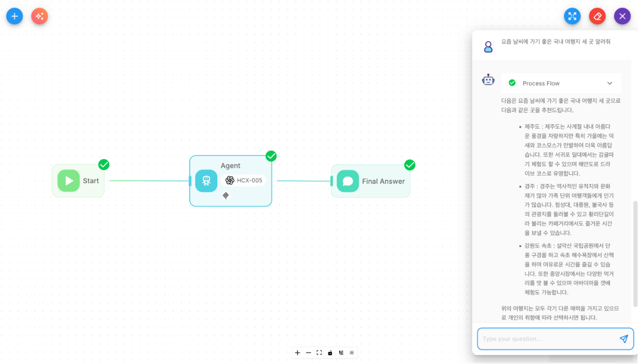Click the HCX-005 model badge
The image size is (638, 364).
point(244,180)
